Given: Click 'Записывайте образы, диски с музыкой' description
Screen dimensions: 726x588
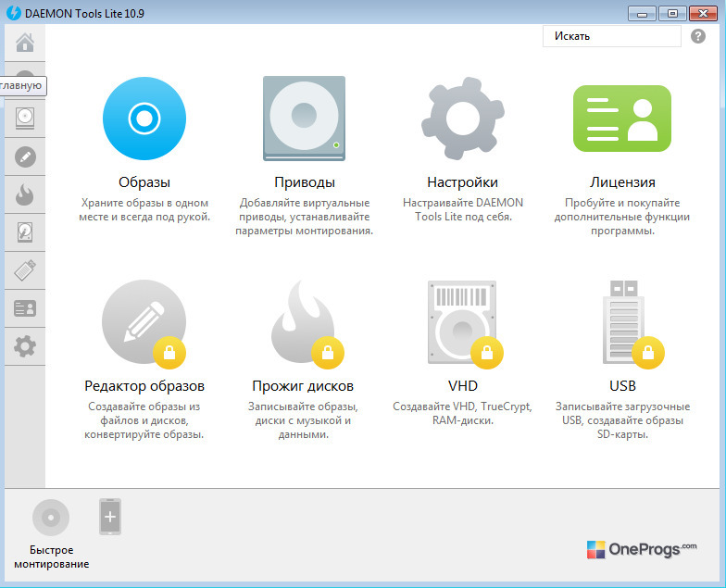Looking at the screenshot, I should 304,420.
